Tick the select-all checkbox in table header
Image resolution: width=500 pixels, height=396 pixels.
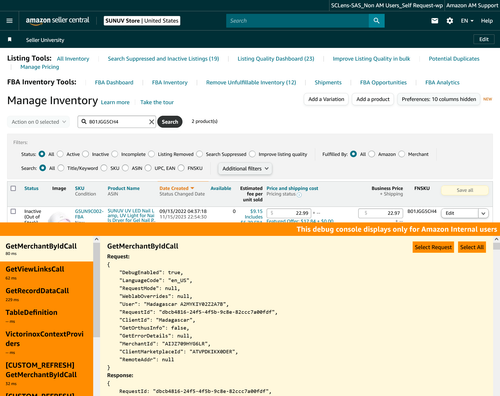point(13,188)
